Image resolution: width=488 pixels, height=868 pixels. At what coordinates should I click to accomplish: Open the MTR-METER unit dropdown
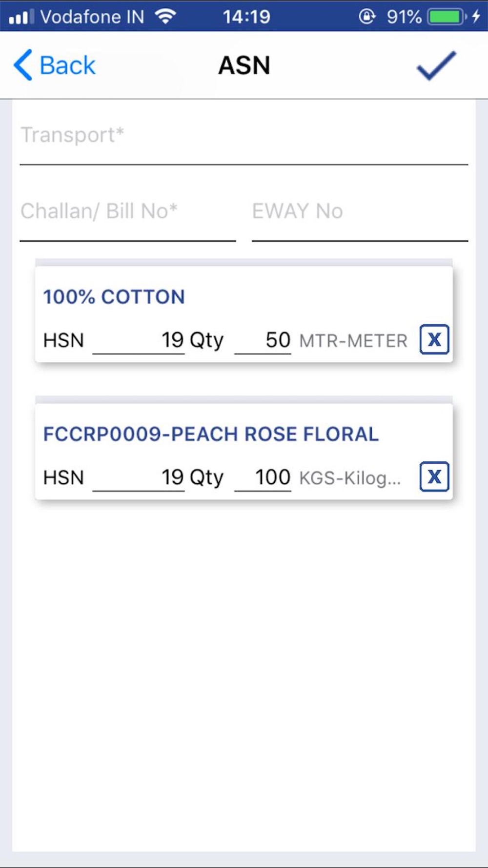coord(353,340)
